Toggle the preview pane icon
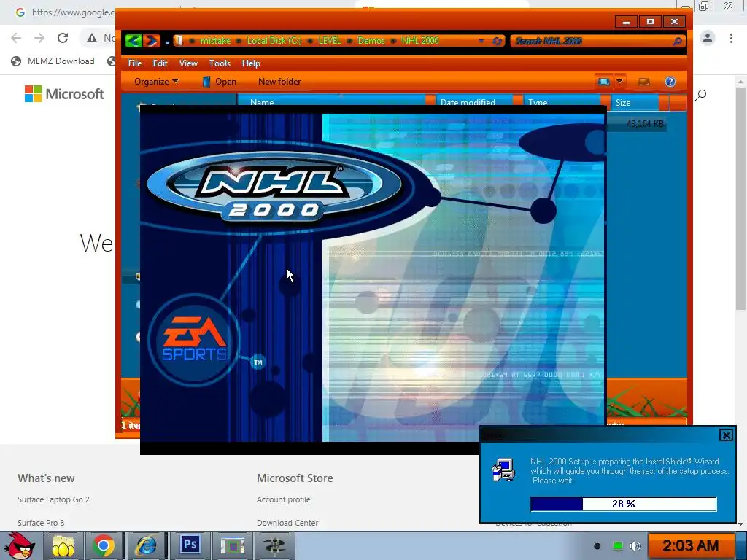This screenshot has width=747, height=560. 644,82
